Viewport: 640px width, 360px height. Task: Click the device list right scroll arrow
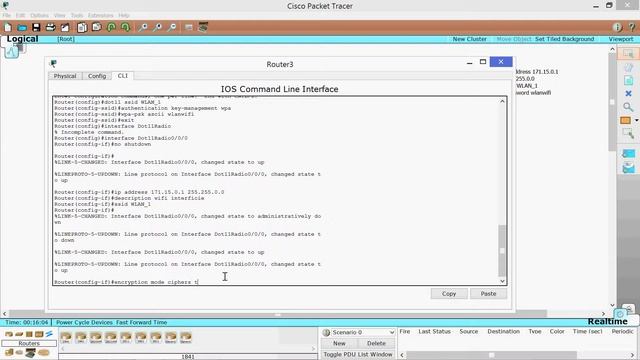coord(313,349)
